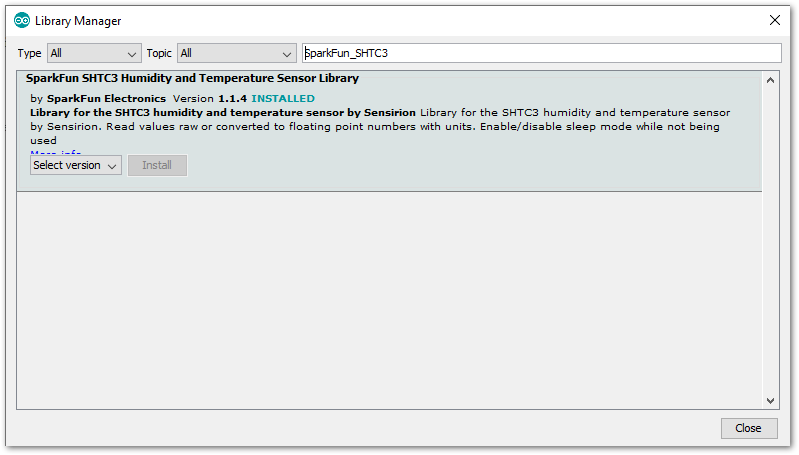The width and height of the screenshot is (799, 455).
Task: Click the greyed-out Install button
Action: click(x=157, y=165)
